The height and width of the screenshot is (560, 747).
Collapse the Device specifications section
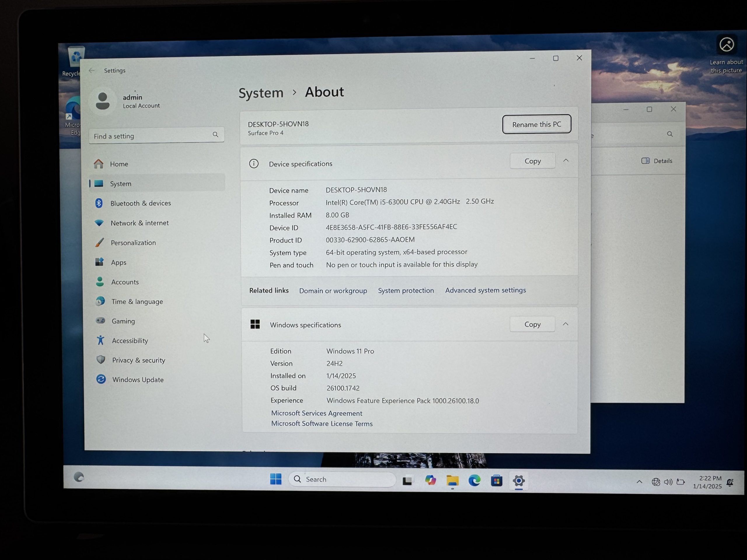click(566, 161)
